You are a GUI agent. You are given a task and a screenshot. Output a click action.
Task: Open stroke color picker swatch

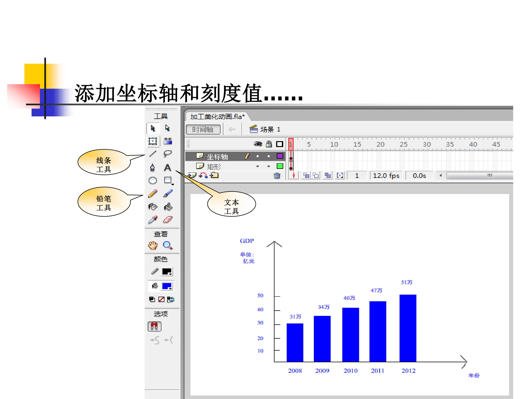point(167,272)
